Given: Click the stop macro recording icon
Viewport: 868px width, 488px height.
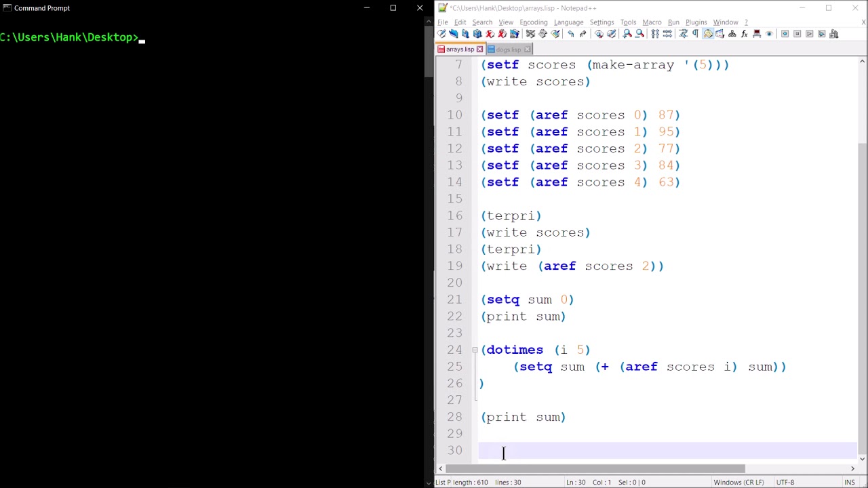Looking at the screenshot, I should click(797, 34).
